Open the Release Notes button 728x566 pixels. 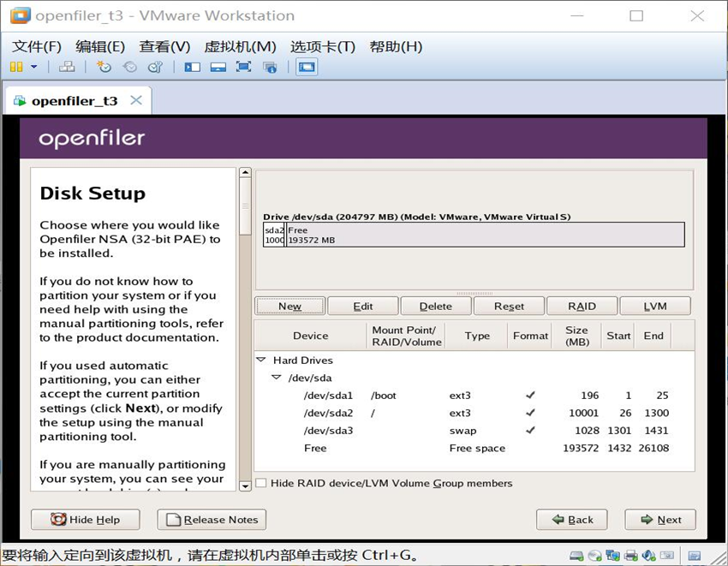[212, 520]
